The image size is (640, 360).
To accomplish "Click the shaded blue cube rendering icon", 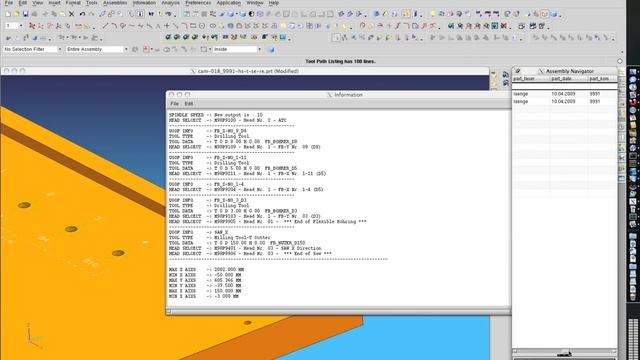I will [231, 14].
